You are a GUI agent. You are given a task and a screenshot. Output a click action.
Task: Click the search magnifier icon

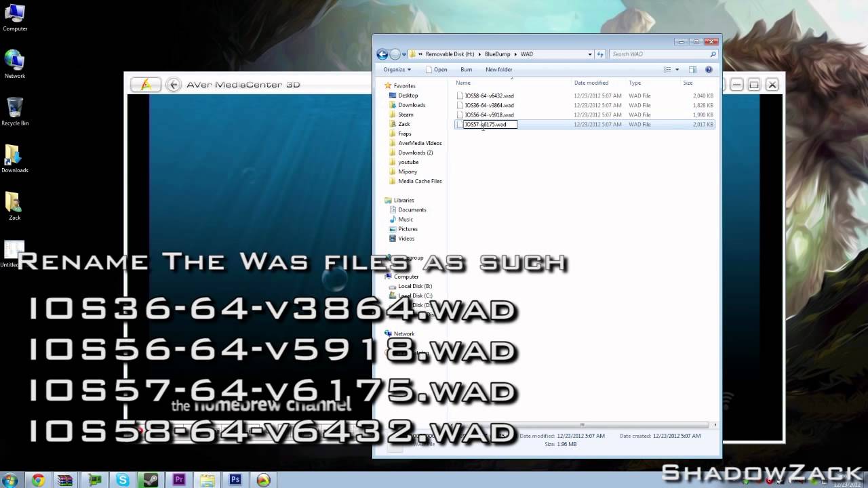coord(713,54)
